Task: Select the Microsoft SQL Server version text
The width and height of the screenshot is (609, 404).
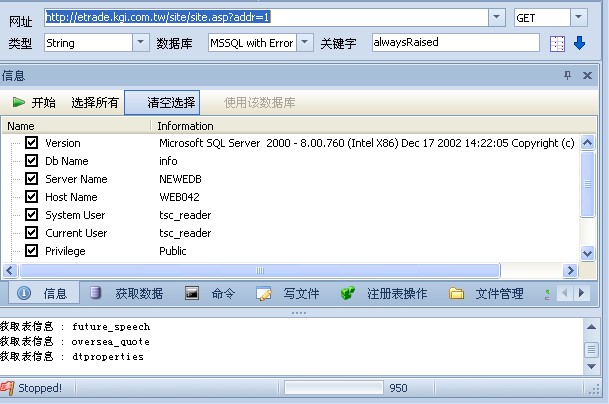Action: [366, 143]
